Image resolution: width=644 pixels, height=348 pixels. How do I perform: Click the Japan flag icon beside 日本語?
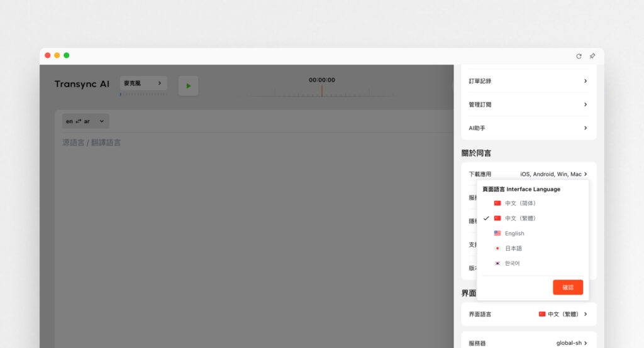497,248
